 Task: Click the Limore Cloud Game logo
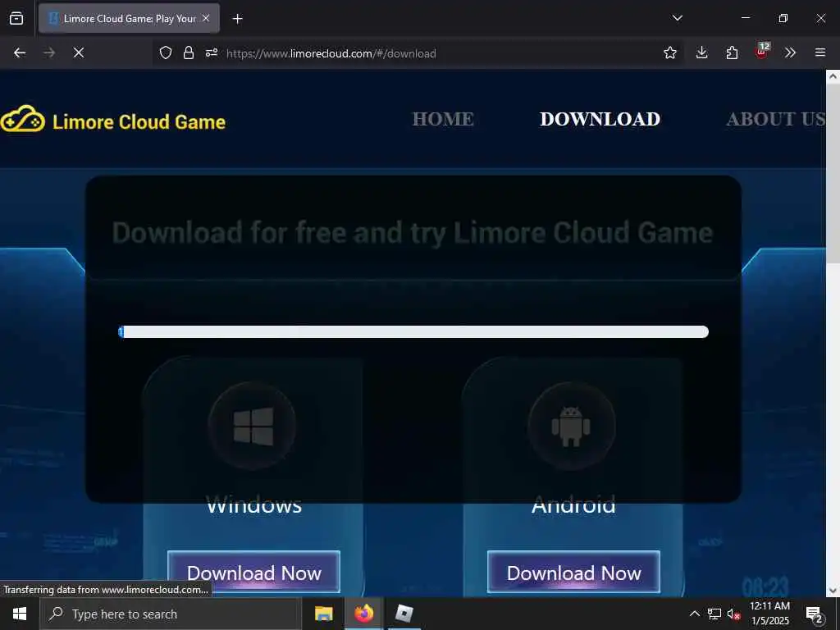113,120
